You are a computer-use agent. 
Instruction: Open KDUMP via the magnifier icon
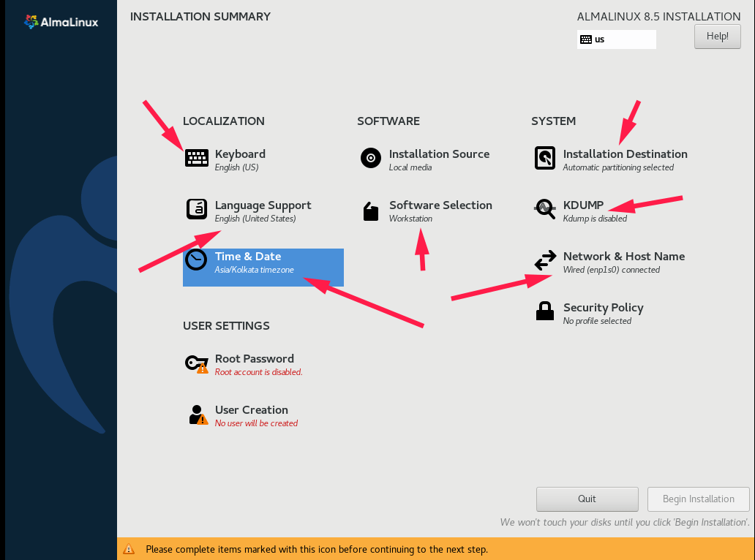click(544, 209)
